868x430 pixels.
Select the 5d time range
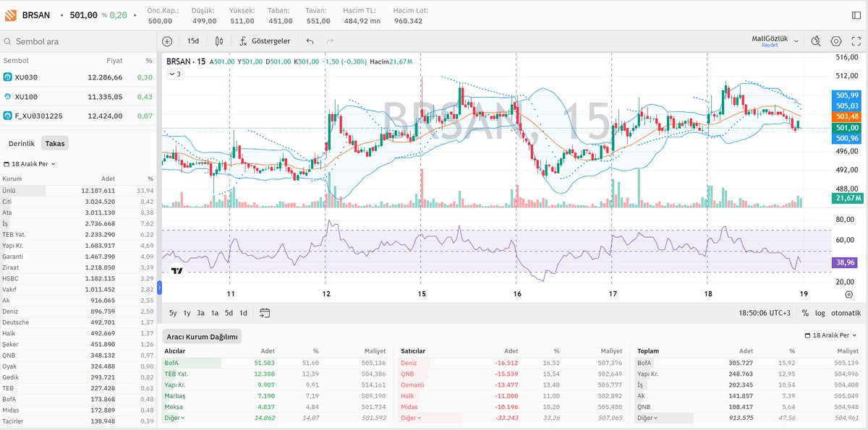[x=229, y=313]
